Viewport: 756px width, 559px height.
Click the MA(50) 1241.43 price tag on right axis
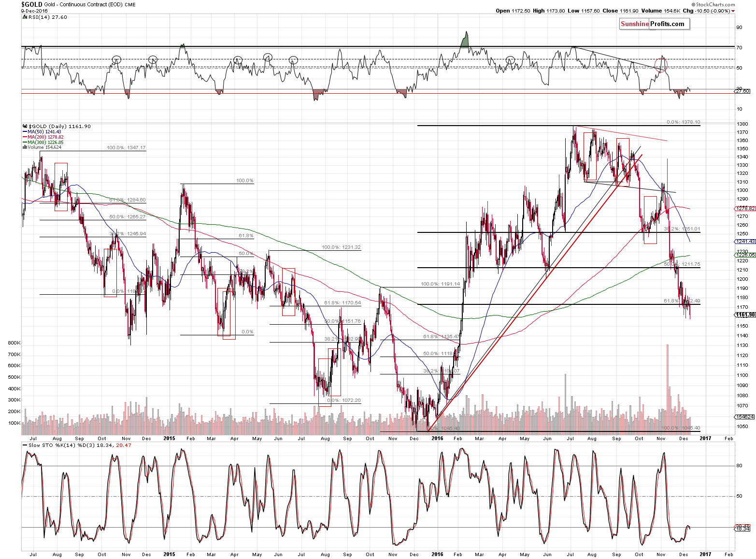745,241
